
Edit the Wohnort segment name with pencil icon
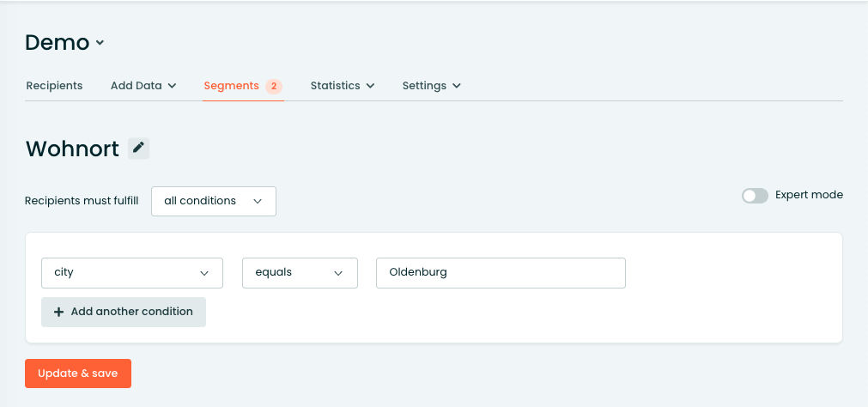(x=138, y=149)
